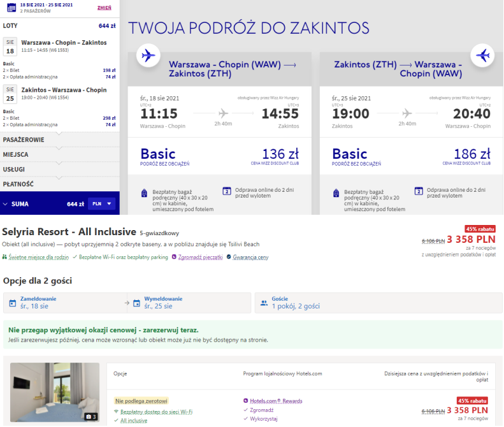Open the Goście rooms and guests selector
504x427 pixels.
point(378,303)
